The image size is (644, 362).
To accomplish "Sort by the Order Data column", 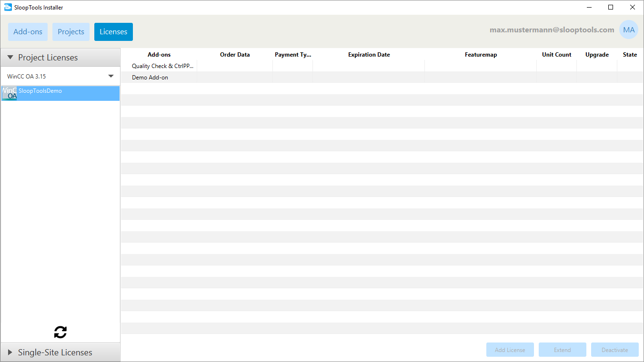I will [235, 55].
